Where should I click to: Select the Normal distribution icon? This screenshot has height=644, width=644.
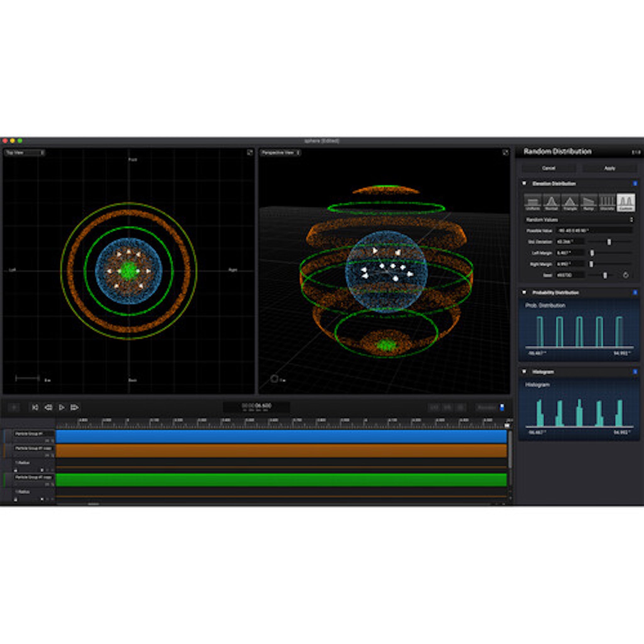(552, 201)
